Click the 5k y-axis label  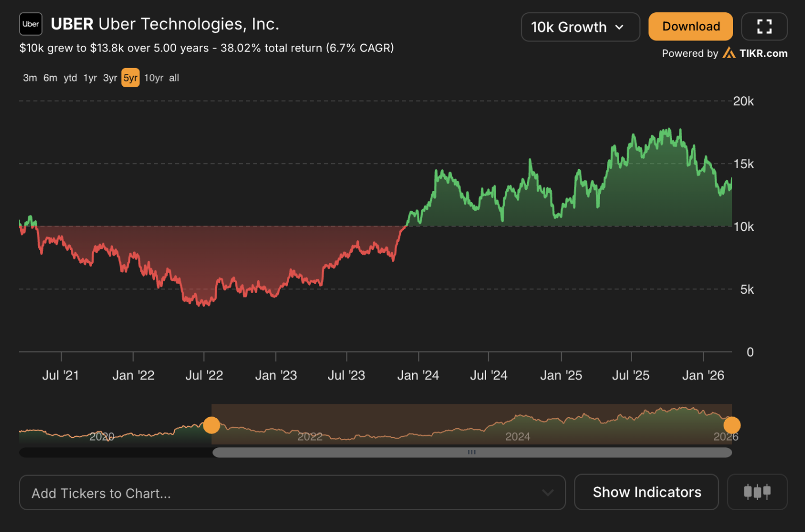click(747, 289)
